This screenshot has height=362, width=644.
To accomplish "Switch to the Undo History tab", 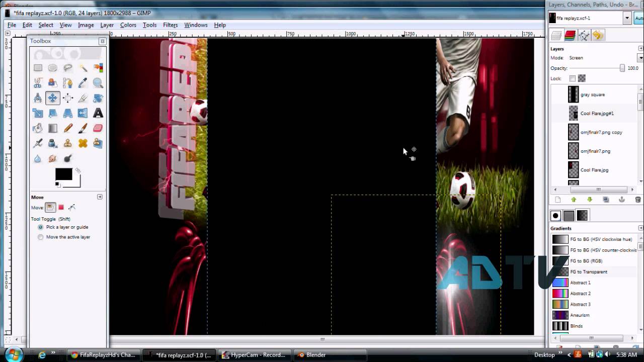I will coord(597,35).
